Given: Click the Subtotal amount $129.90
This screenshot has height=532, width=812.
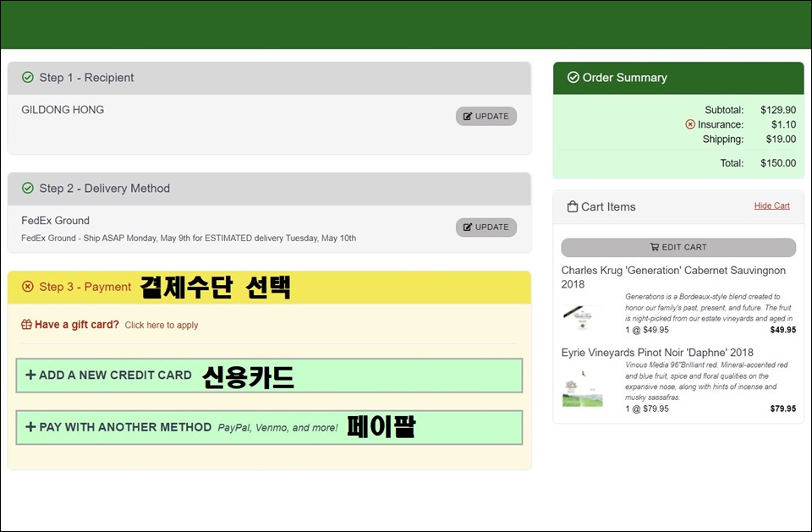Looking at the screenshot, I should 778,110.
